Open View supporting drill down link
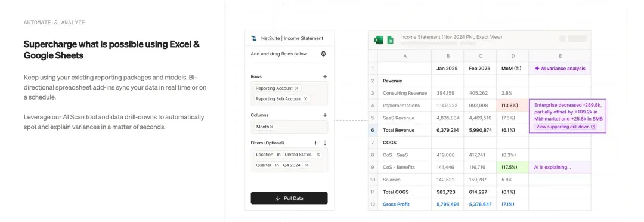644x222 pixels. tap(565, 127)
